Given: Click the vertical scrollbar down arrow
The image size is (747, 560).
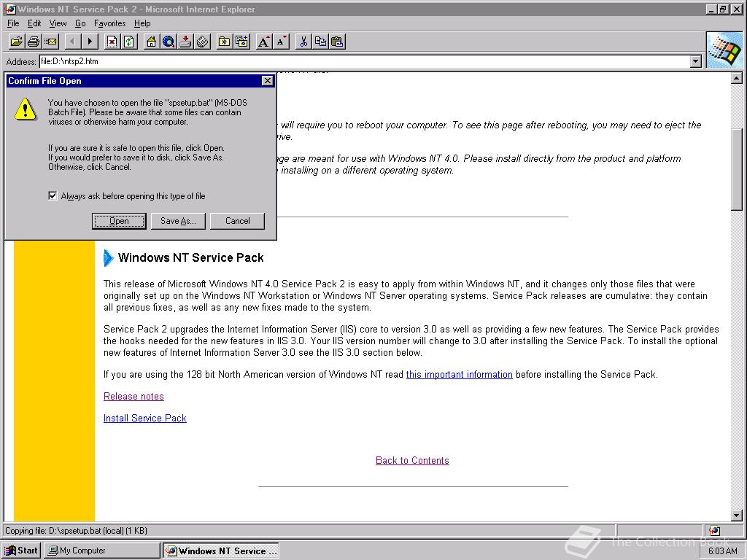Looking at the screenshot, I should pos(737,515).
